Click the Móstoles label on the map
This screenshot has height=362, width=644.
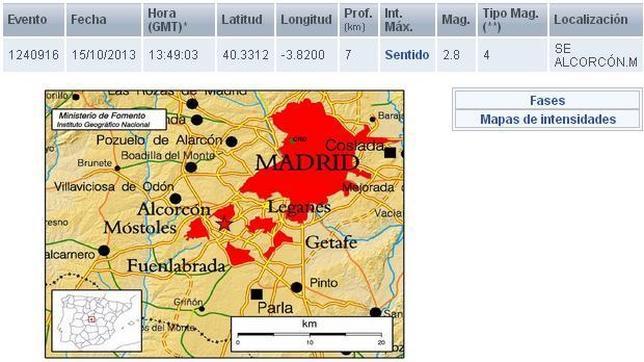tap(140, 228)
